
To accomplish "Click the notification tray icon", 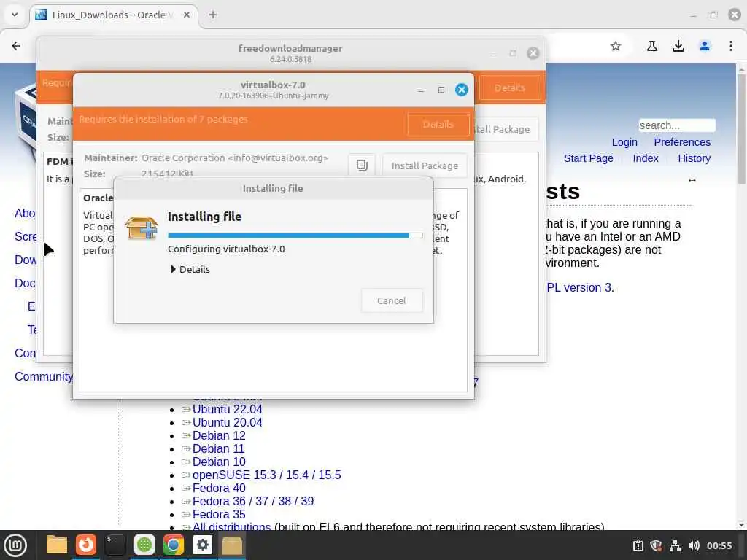I will coord(638,545).
